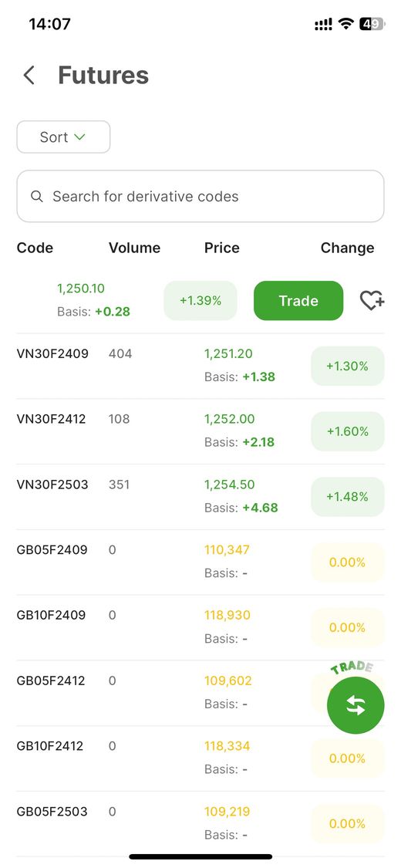The image size is (401, 868).
Task: Tap the +1.39% change badge
Action: click(x=200, y=301)
